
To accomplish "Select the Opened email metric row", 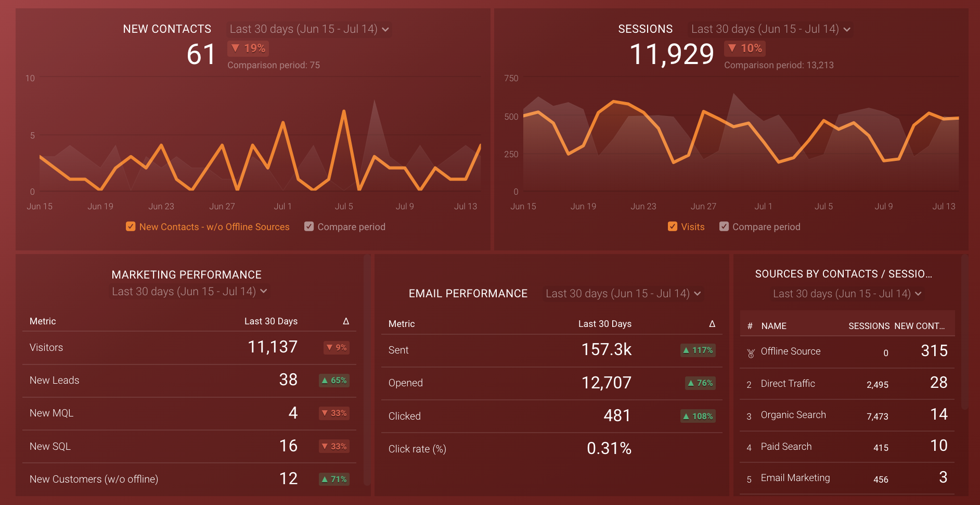I will (552, 383).
